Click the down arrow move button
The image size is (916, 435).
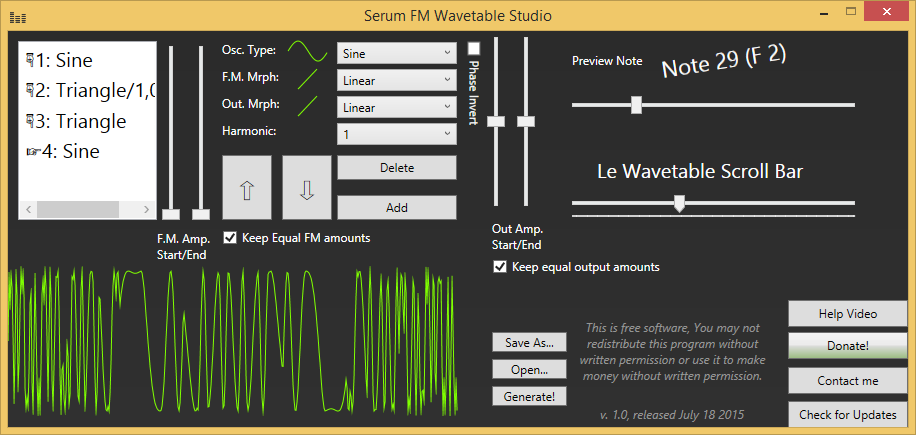(x=307, y=187)
